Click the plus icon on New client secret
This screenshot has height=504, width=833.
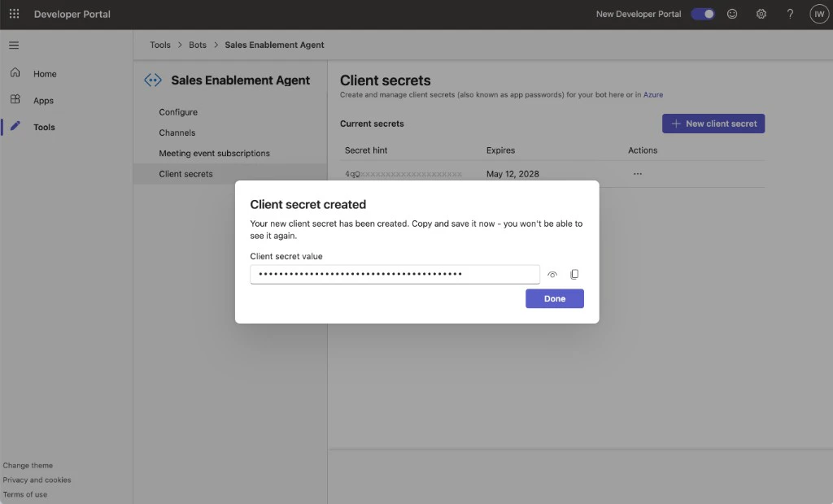pos(676,124)
